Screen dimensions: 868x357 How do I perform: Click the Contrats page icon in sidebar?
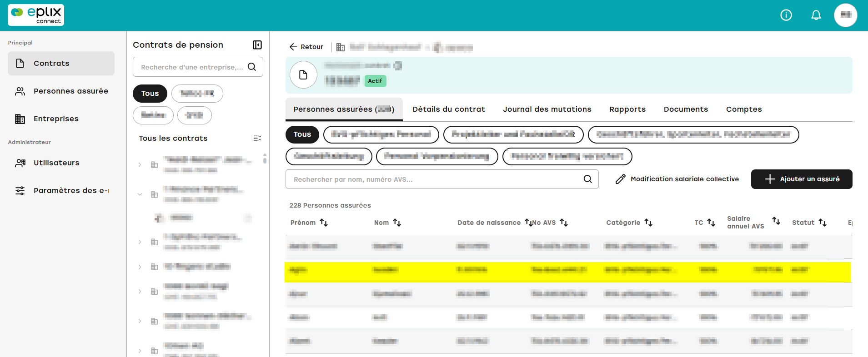[x=20, y=63]
